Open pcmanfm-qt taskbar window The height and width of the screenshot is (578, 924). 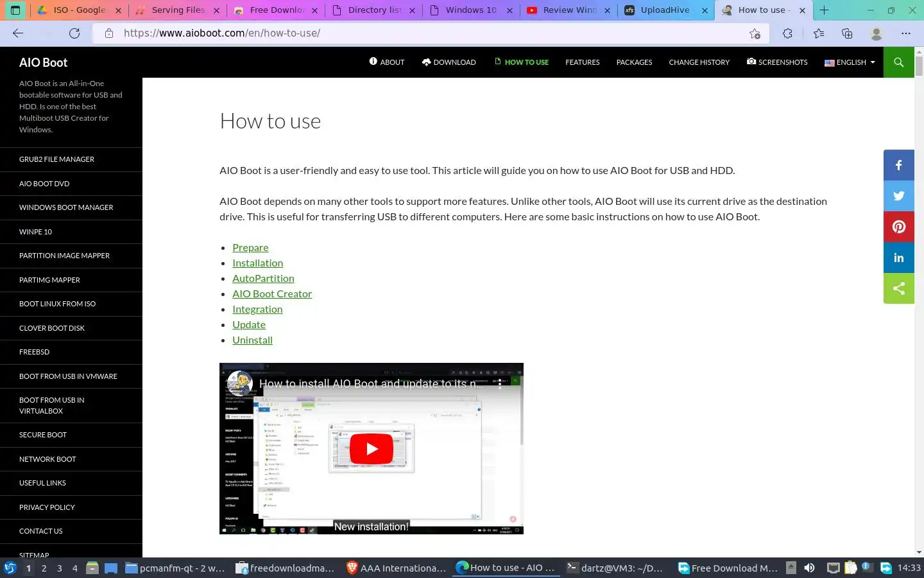pyautogui.click(x=175, y=568)
